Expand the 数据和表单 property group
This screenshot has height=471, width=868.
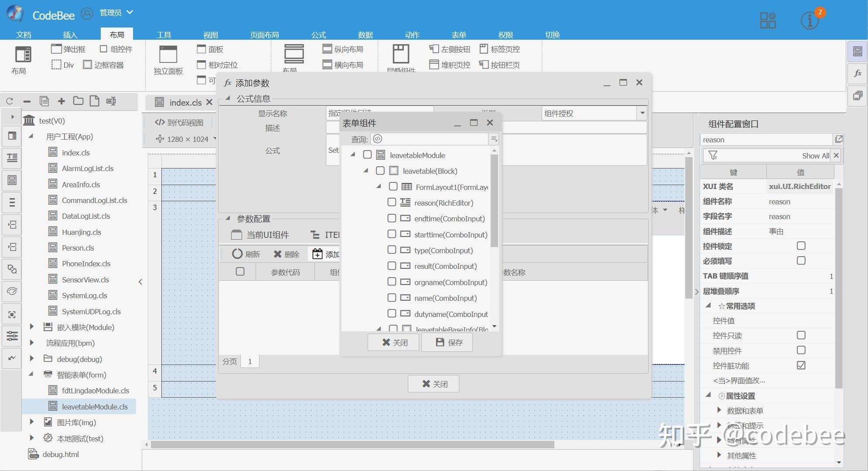(x=719, y=410)
